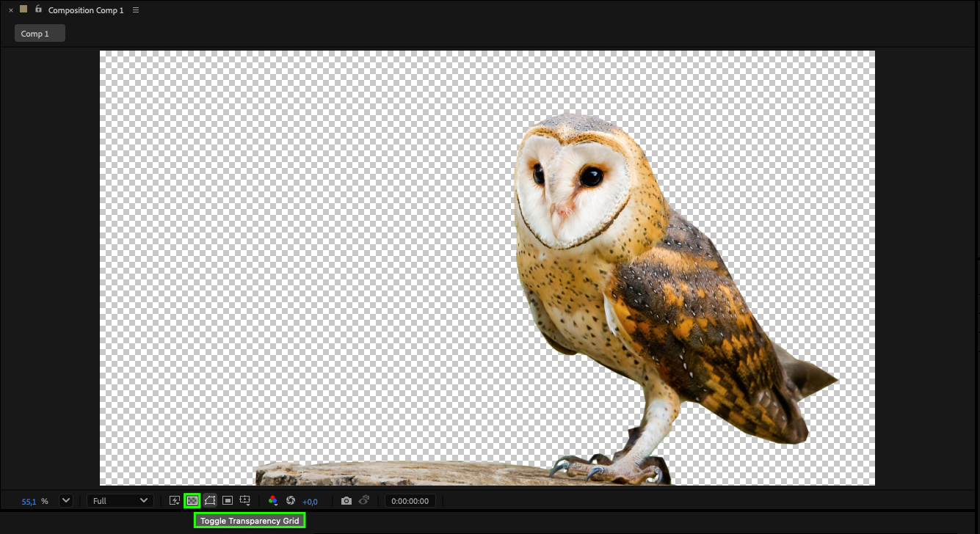The height and width of the screenshot is (534, 980).
Task: Open Grid and Guide options icon
Action: point(245,501)
